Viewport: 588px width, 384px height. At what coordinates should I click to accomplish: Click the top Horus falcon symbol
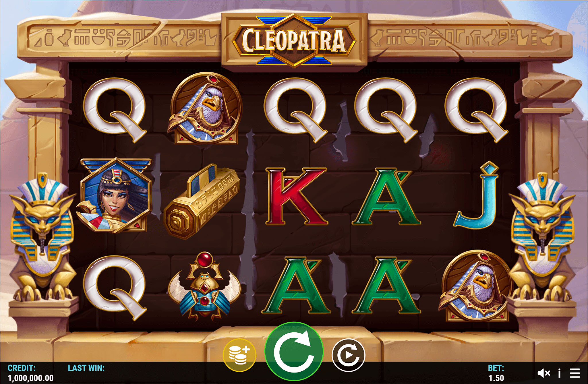tap(205, 108)
